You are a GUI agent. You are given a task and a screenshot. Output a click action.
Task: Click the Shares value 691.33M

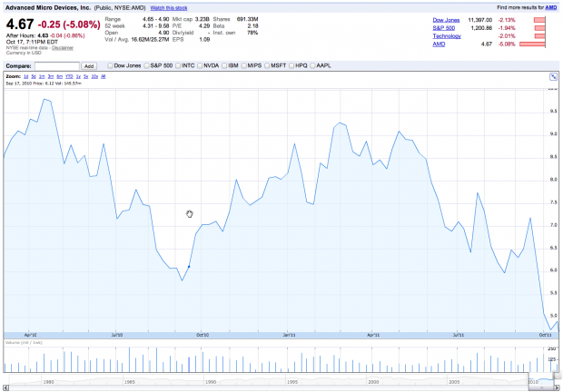pyautogui.click(x=247, y=19)
